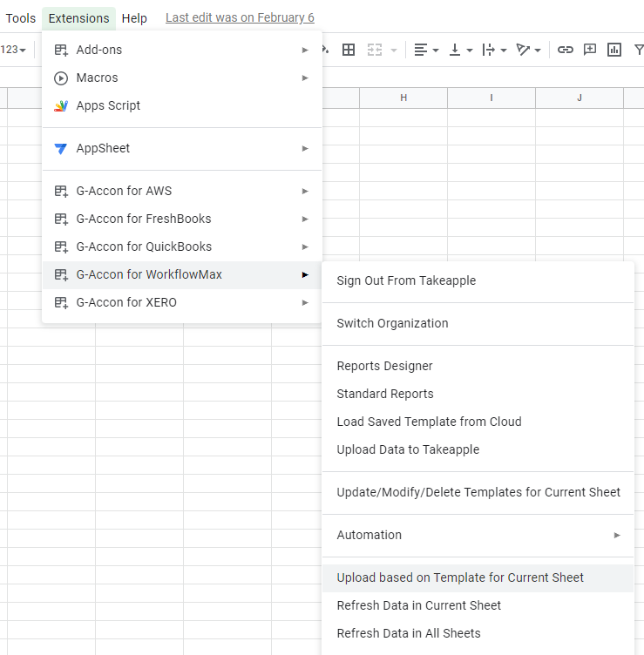This screenshot has height=655, width=644.
Task: Select Load Saved Template from Cloud
Action: point(478,422)
